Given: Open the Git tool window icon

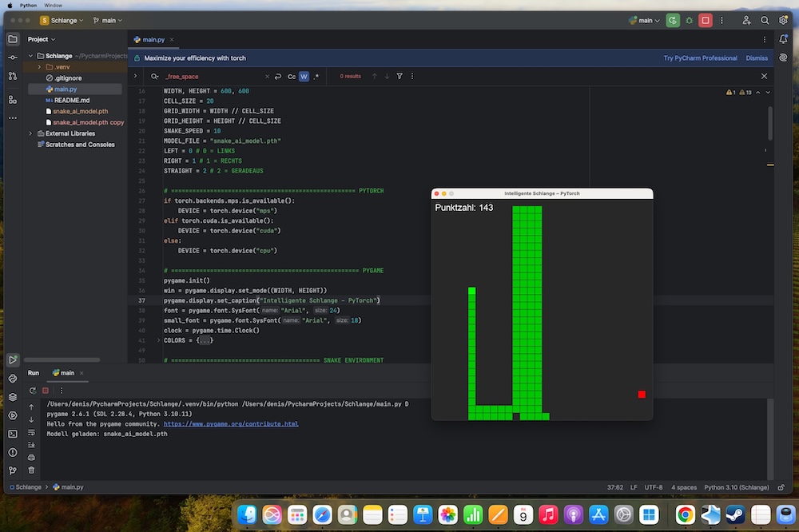Looking at the screenshot, I should pos(13,470).
